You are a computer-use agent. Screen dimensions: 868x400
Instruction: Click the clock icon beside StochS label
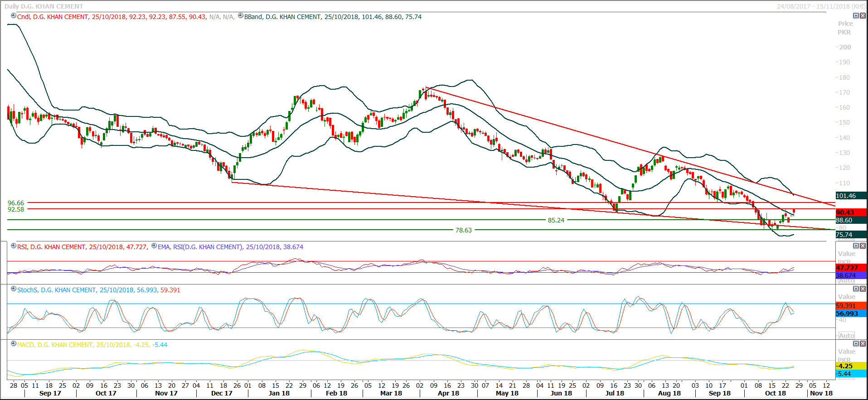[14, 289]
